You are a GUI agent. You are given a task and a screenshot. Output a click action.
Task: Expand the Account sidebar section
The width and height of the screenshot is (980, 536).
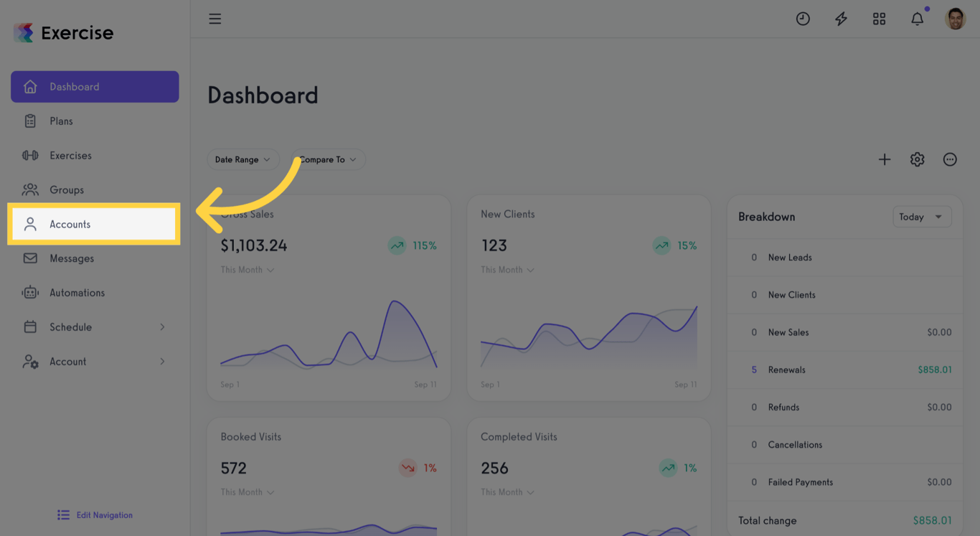[94, 361]
